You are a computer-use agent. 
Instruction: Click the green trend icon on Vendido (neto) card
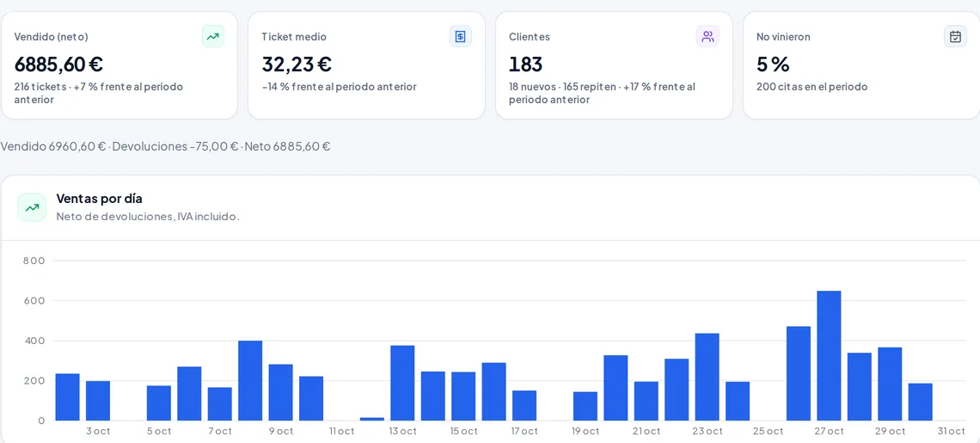point(213,36)
